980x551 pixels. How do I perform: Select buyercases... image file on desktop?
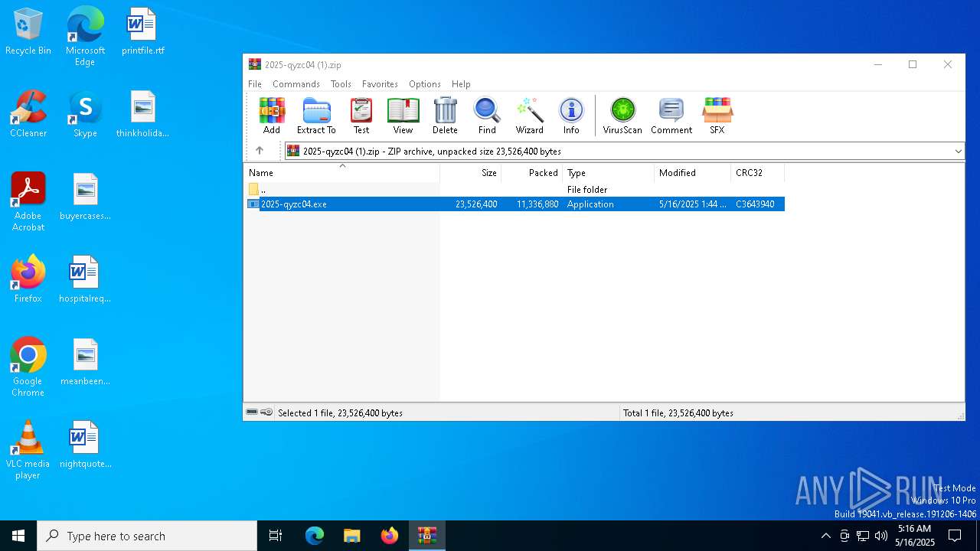pos(85,197)
